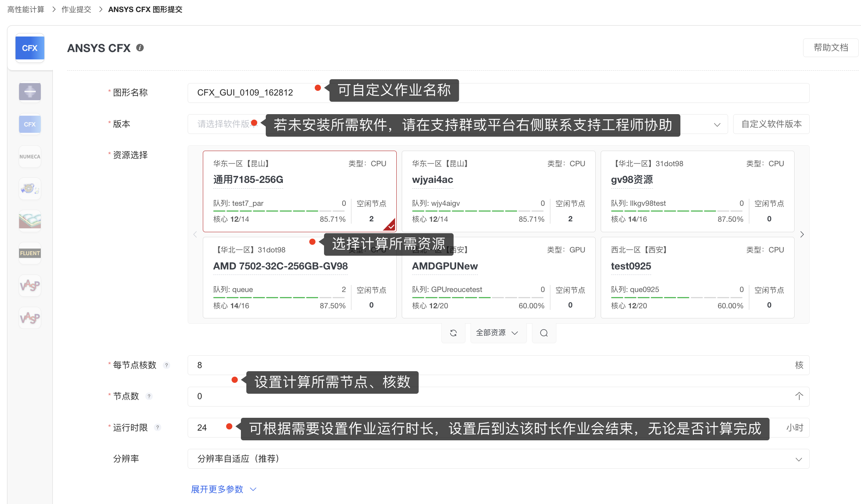Open the first VASP application icon
Viewport: 861px width, 504px height.
click(x=30, y=285)
